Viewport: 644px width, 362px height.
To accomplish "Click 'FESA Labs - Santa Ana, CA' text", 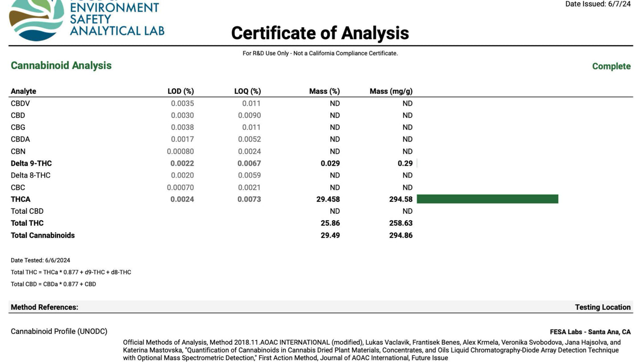I will point(590,332).
